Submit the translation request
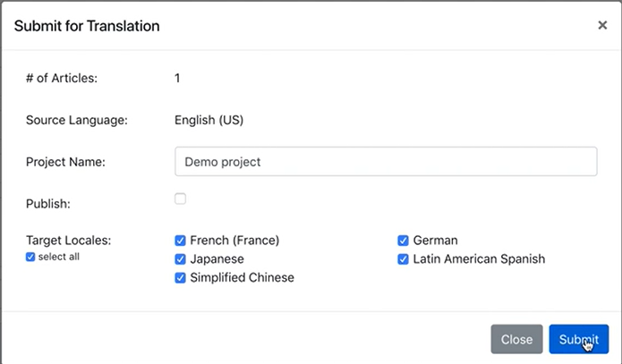The image size is (622, 364). [579, 340]
